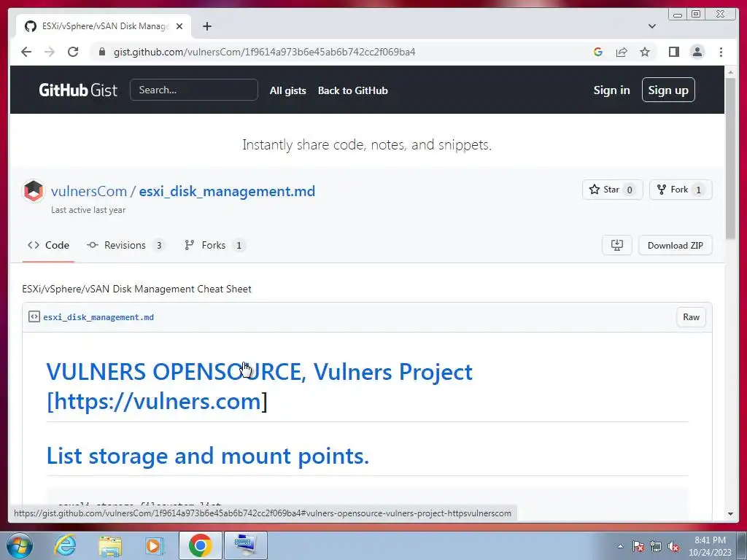Click Download ZIP
This screenshot has height=560, width=747.
point(675,245)
